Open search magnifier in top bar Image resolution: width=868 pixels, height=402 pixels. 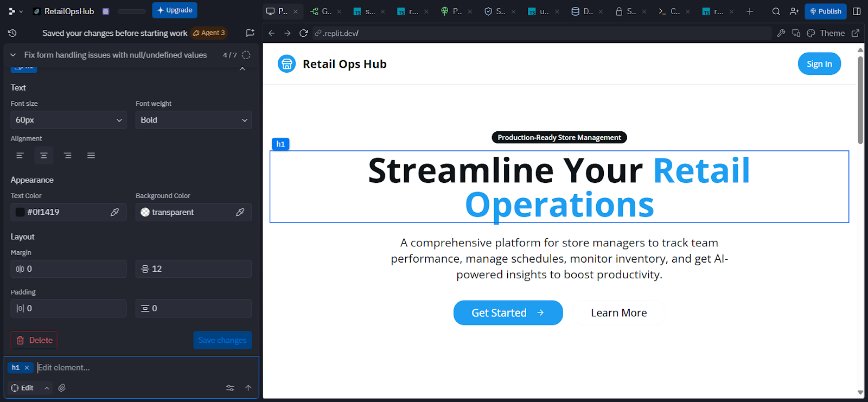tap(776, 11)
